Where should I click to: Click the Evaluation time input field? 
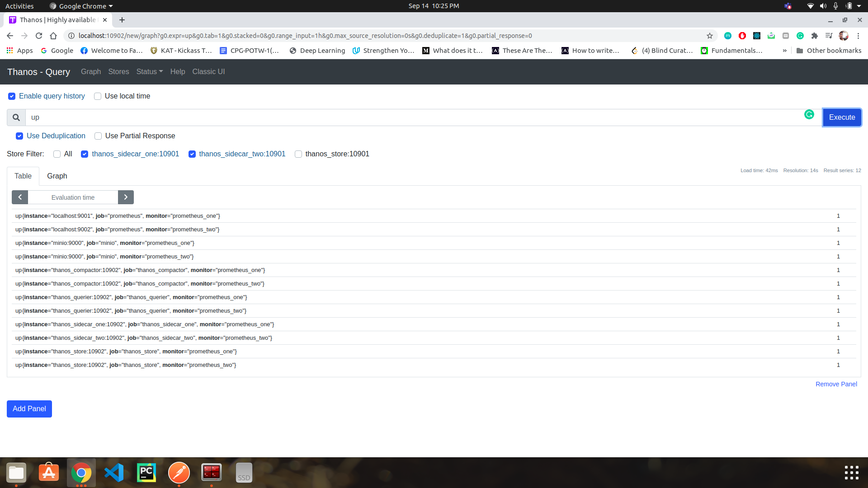pyautogui.click(x=73, y=197)
